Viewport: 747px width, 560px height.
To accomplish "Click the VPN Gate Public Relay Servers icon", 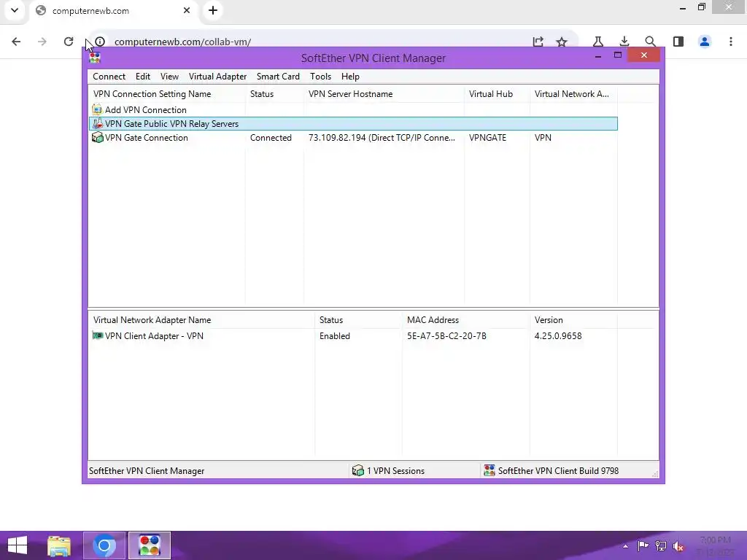I will [97, 123].
